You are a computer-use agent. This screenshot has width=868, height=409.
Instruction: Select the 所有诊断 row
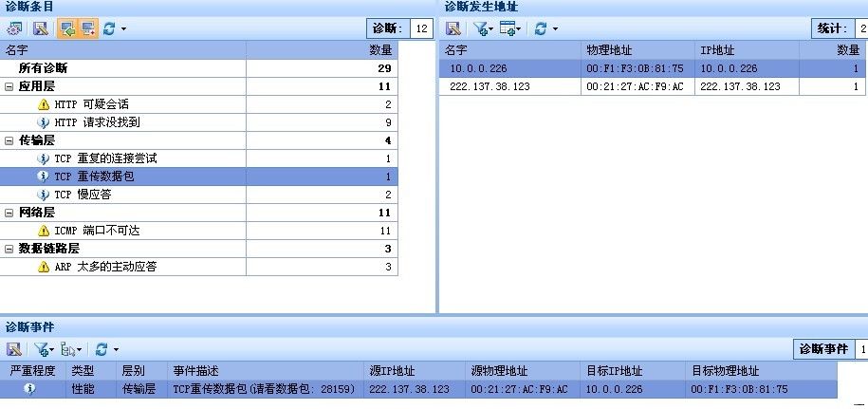[x=198, y=68]
